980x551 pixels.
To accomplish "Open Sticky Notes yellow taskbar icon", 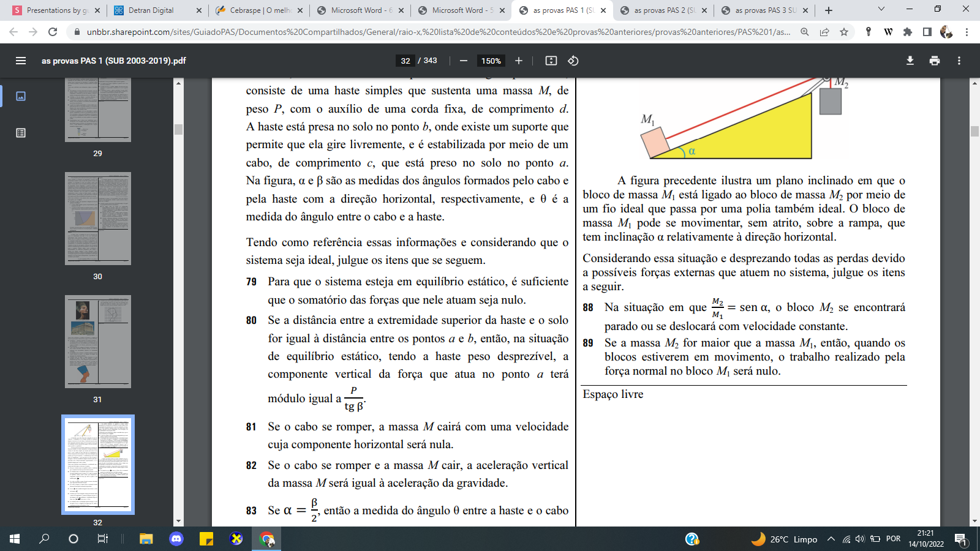I will [x=206, y=539].
